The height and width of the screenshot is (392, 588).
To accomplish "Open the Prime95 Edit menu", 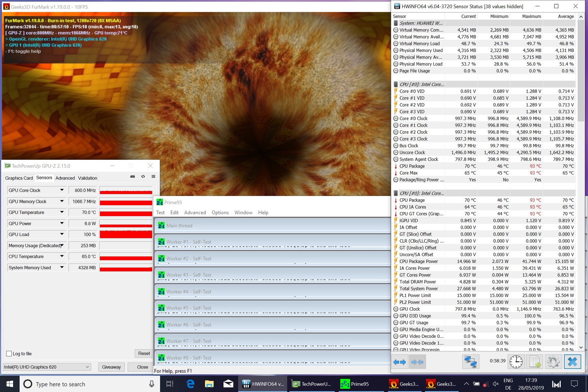I will click(x=174, y=212).
